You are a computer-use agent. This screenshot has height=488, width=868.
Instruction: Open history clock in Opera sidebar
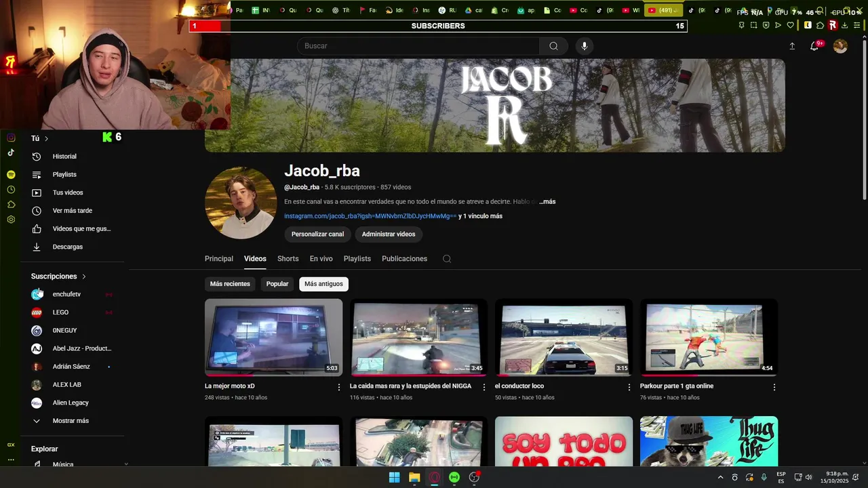[x=11, y=190]
